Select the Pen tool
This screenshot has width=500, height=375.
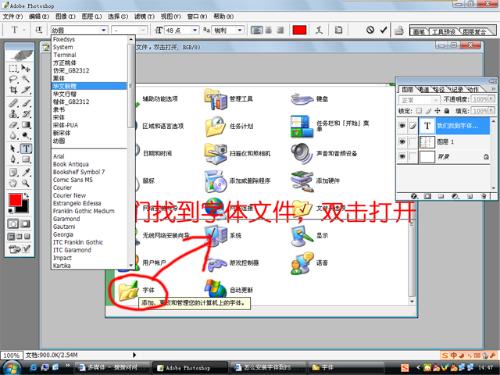13,159
